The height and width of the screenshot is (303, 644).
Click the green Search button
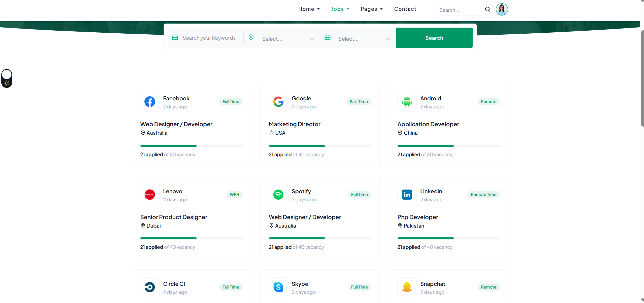pos(434,38)
